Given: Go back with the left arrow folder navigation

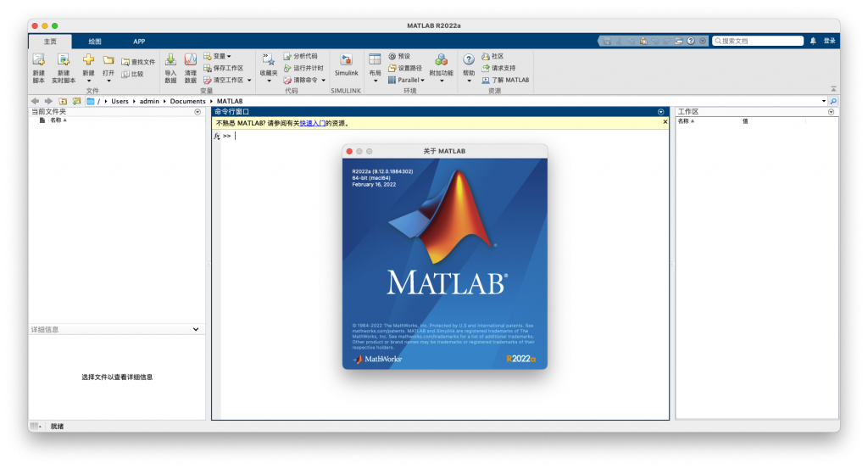Looking at the screenshot, I should (36, 101).
